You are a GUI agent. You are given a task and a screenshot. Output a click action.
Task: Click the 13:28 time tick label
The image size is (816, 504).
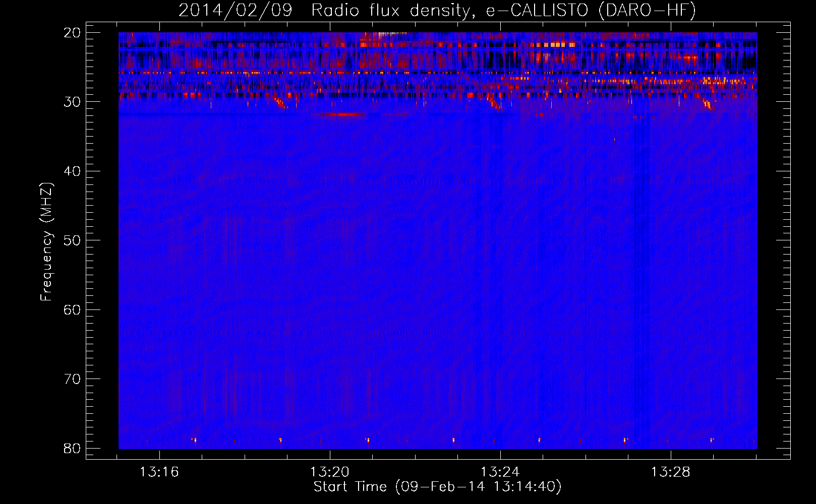click(670, 472)
